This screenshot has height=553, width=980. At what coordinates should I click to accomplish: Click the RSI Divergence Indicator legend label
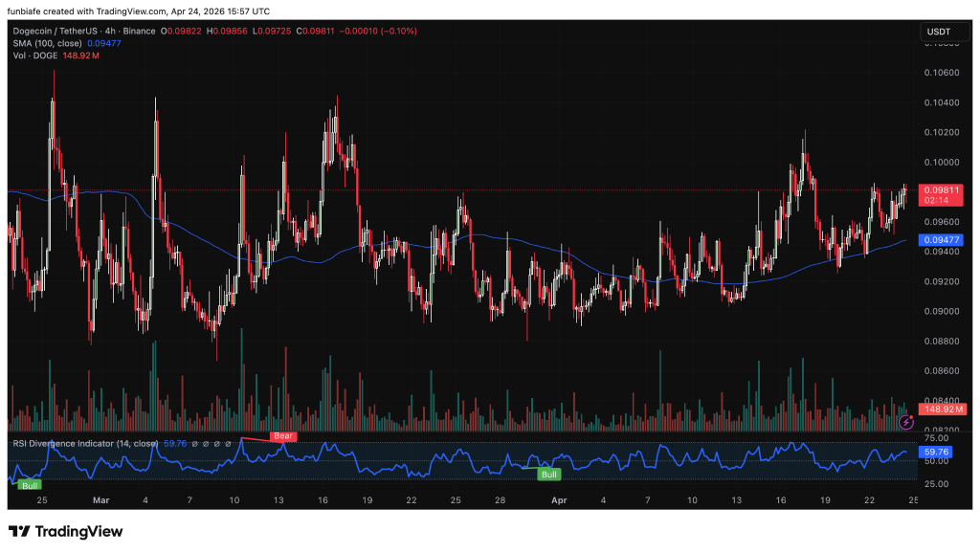coord(84,443)
